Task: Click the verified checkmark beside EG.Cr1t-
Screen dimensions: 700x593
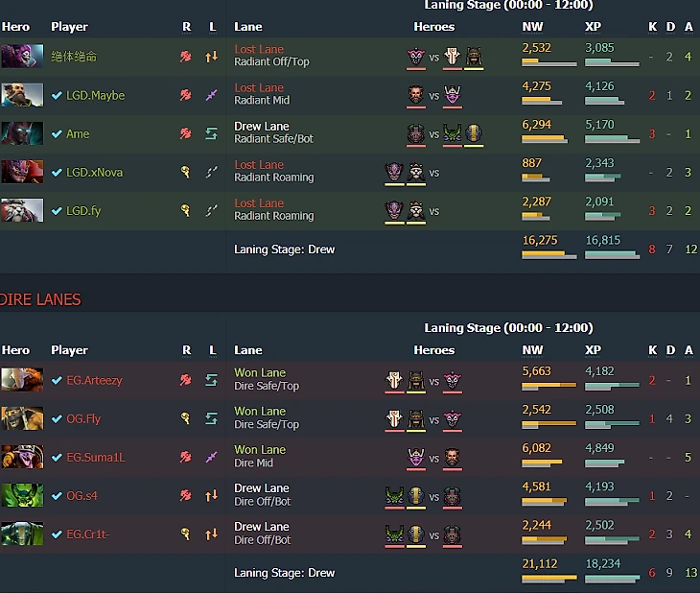Action: (57, 534)
